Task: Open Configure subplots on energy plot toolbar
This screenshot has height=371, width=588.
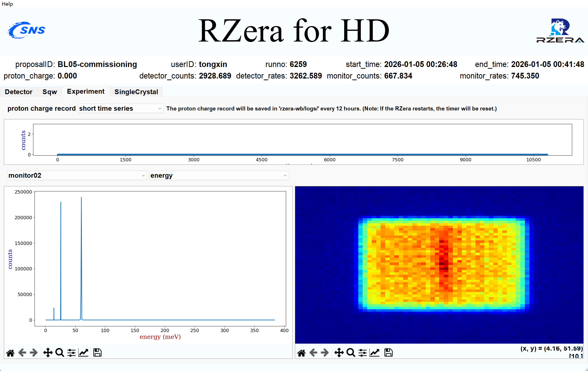Action: 71,353
